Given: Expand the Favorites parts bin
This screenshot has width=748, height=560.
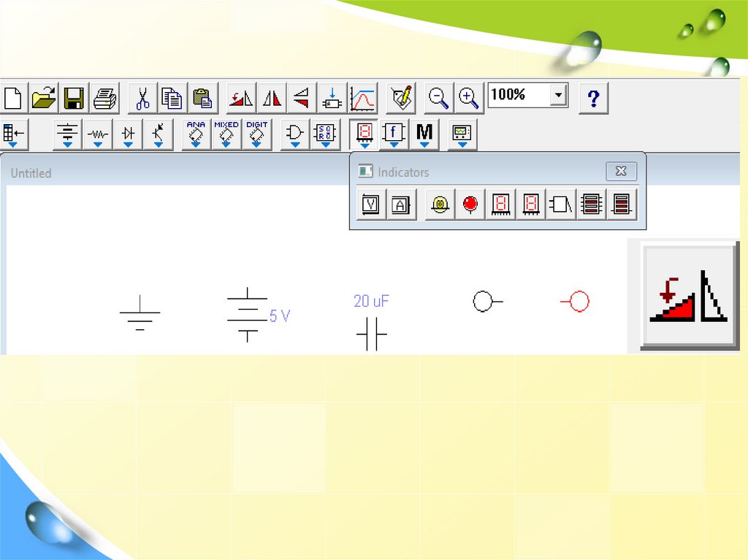Looking at the screenshot, I should pyautogui.click(x=13, y=134).
